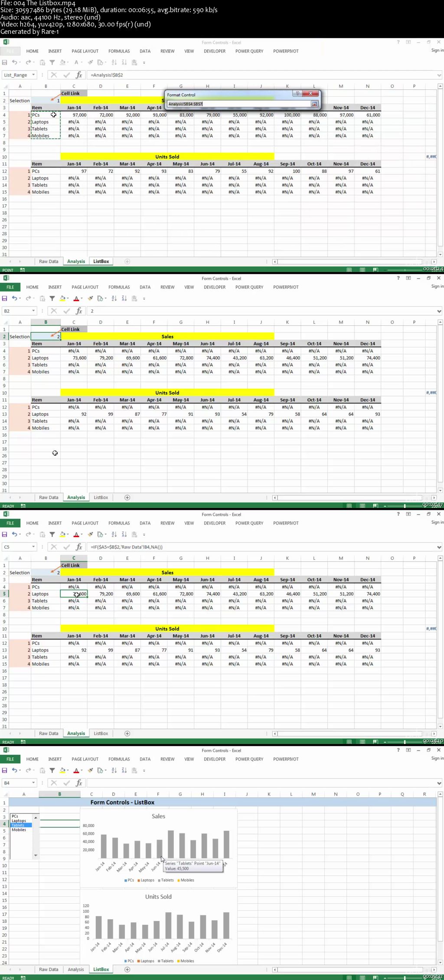Select Tablets in the ListBox control

pos(21,825)
